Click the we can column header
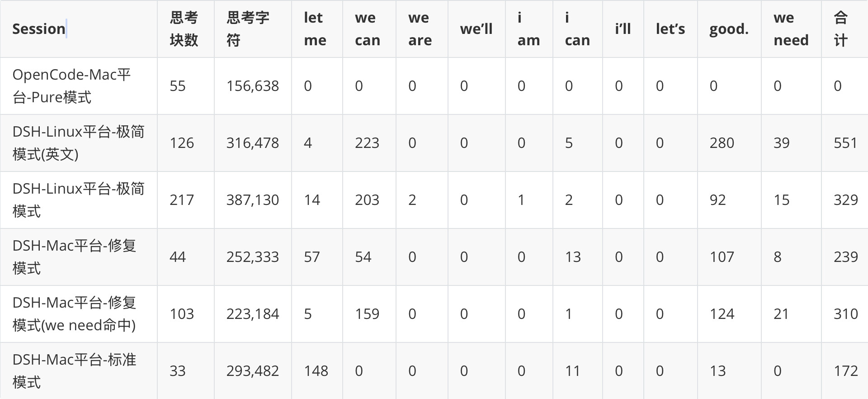The width and height of the screenshot is (868, 399). [x=368, y=29]
